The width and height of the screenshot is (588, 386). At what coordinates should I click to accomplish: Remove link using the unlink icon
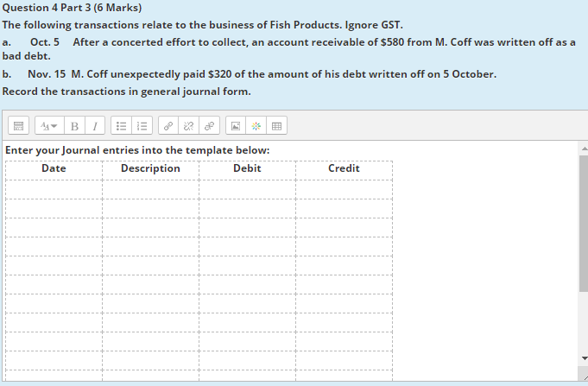[188, 126]
